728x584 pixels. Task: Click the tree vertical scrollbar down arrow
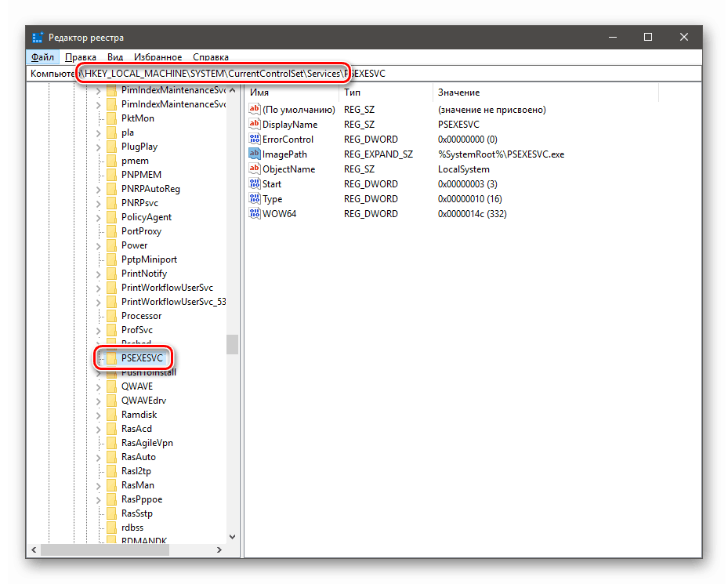(233, 537)
